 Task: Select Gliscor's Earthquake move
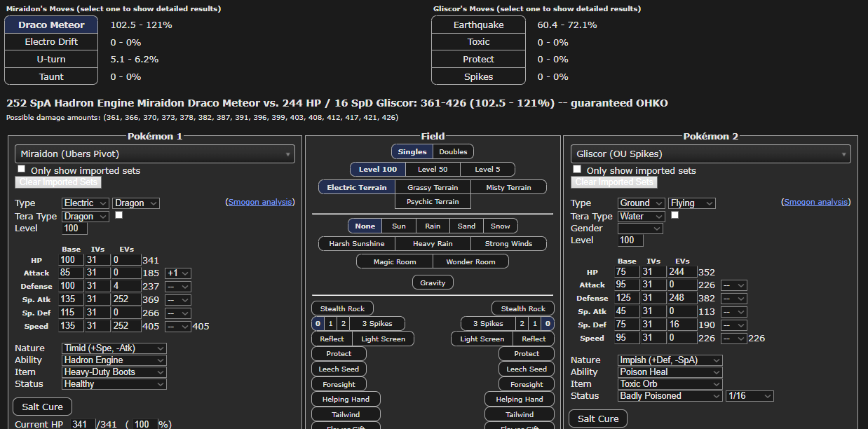click(x=479, y=25)
